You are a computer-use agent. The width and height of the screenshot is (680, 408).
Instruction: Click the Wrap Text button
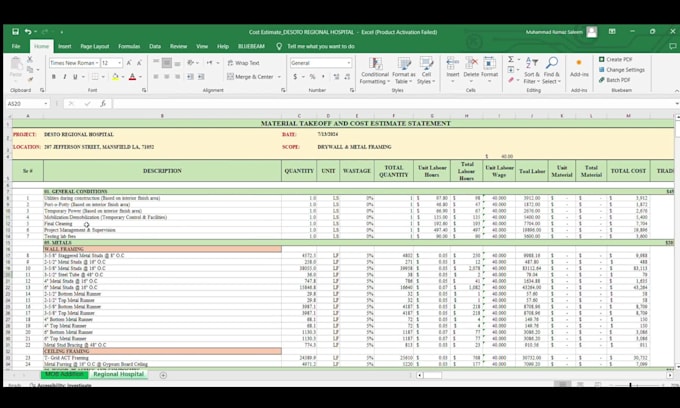pos(243,63)
